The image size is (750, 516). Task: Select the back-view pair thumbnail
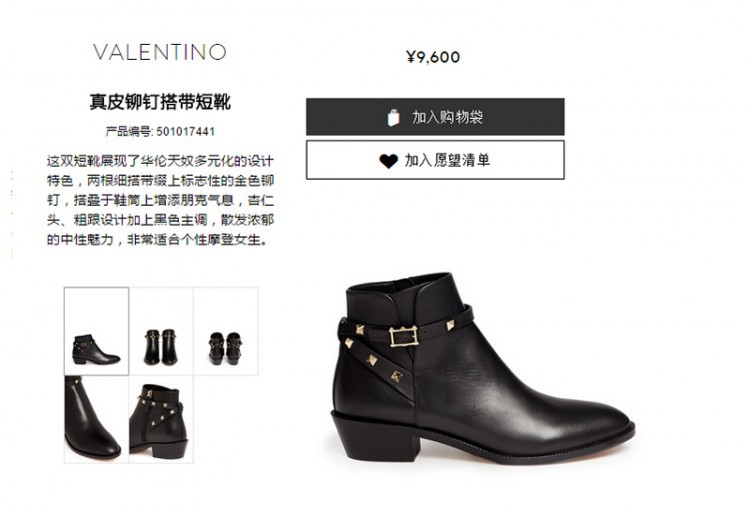[226, 331]
